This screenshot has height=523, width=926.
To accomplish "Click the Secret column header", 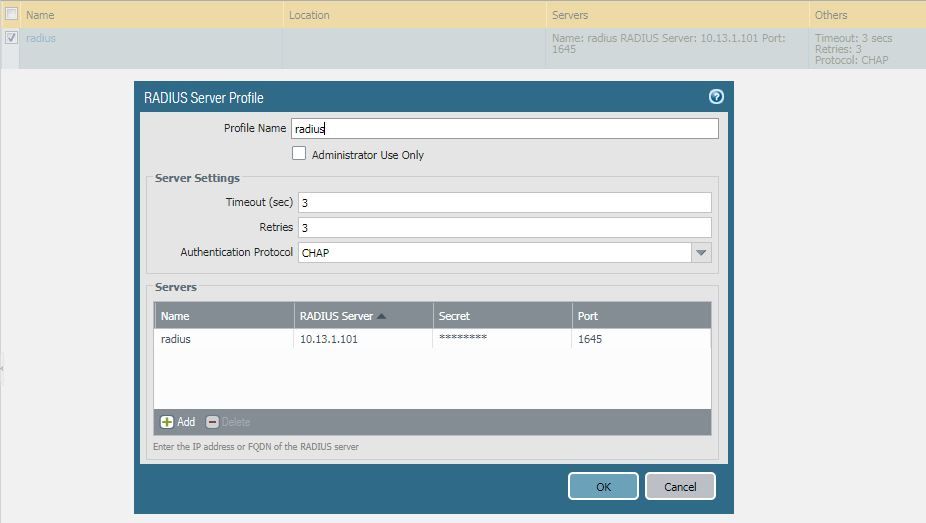I will pyautogui.click(x=501, y=316).
